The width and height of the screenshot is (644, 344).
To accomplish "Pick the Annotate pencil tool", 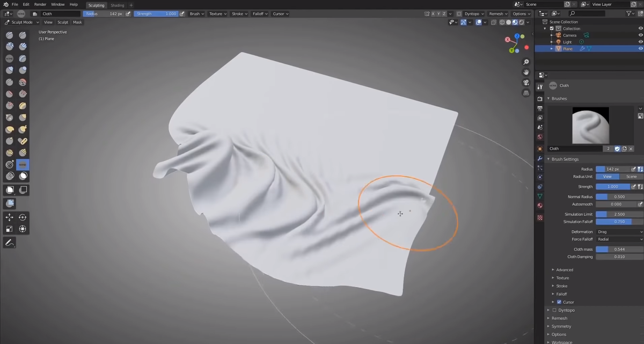I will (10, 243).
